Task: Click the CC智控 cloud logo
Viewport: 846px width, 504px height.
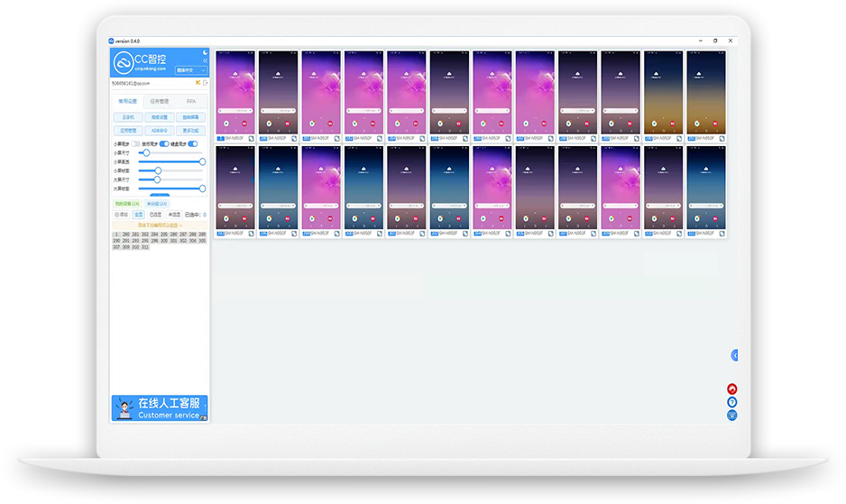Action: tap(124, 63)
